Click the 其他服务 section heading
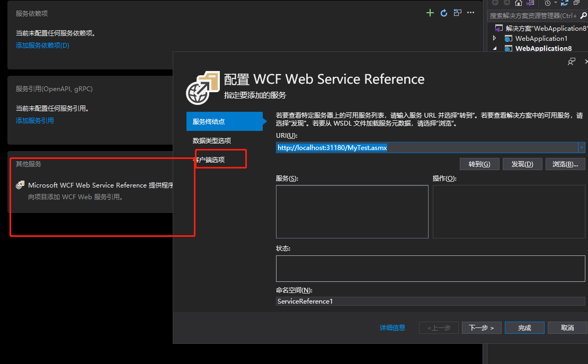Viewport: 588px width, 364px height. point(28,164)
